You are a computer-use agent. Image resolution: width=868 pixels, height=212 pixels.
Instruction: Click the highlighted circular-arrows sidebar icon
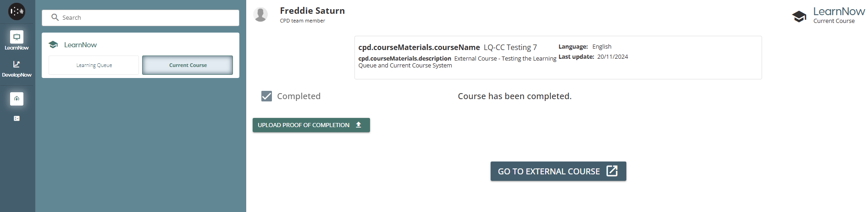pos(17,99)
